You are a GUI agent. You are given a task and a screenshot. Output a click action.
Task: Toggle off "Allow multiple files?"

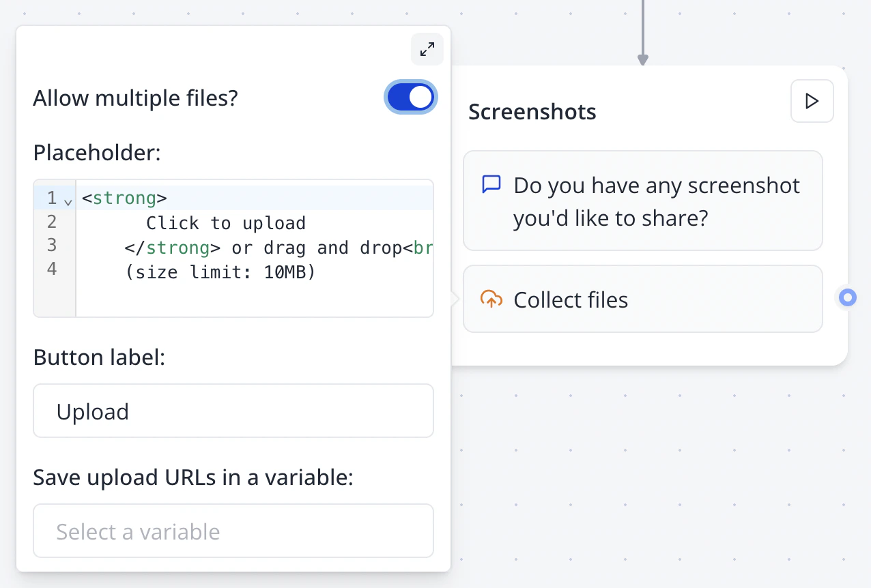tap(411, 97)
